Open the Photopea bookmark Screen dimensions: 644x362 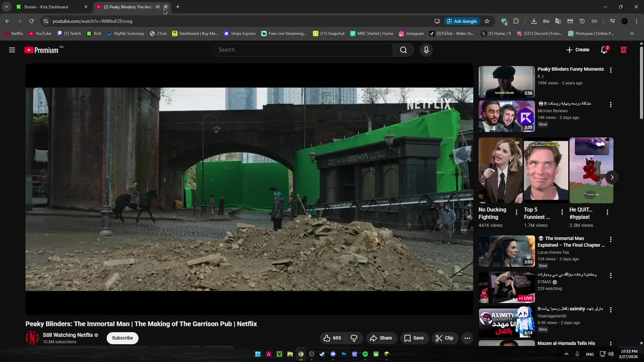point(591,34)
